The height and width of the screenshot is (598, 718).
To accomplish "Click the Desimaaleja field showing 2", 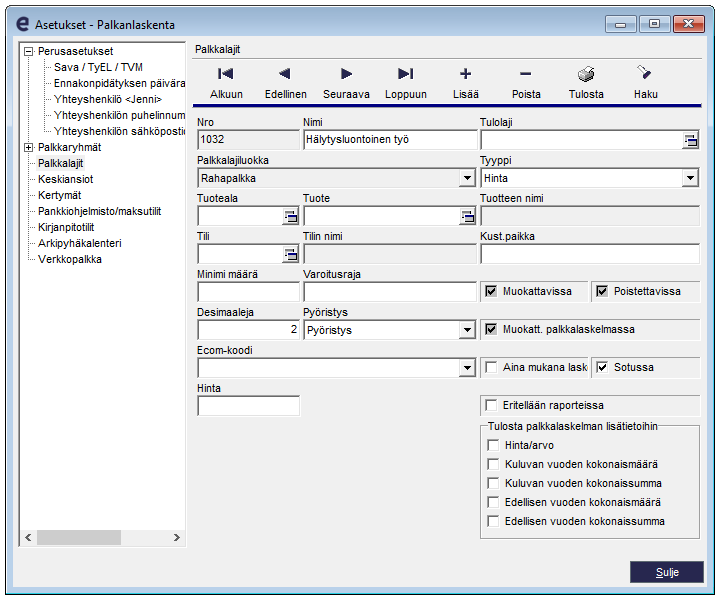I will [248, 330].
